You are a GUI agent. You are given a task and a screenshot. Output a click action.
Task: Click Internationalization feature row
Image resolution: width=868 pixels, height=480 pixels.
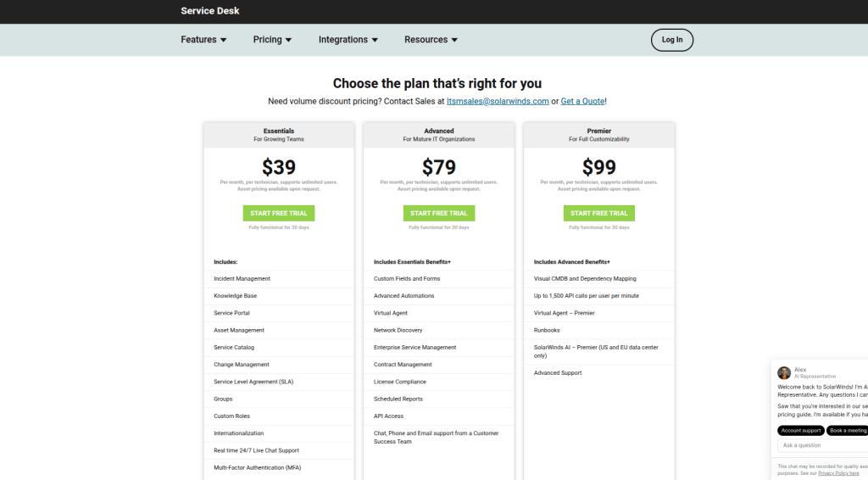278,433
